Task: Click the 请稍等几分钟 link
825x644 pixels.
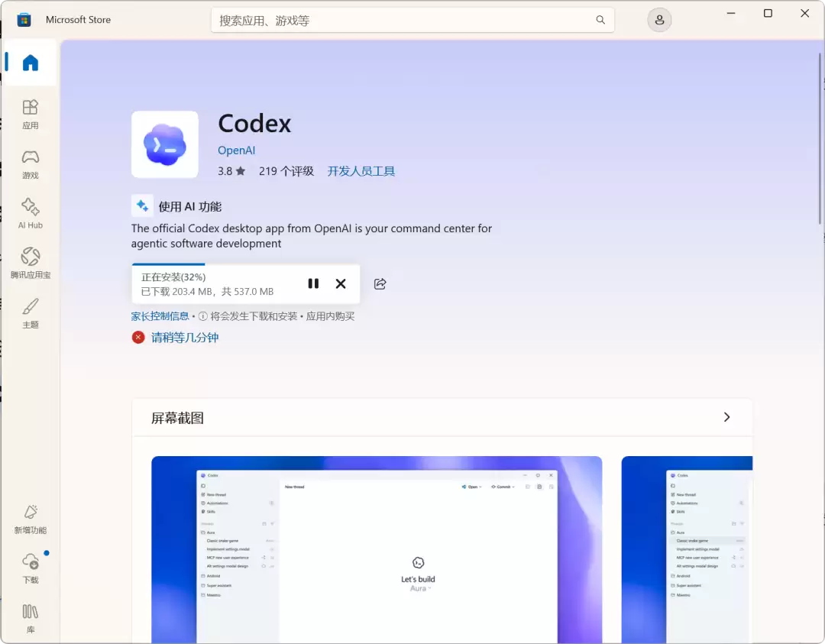Action: tap(185, 337)
